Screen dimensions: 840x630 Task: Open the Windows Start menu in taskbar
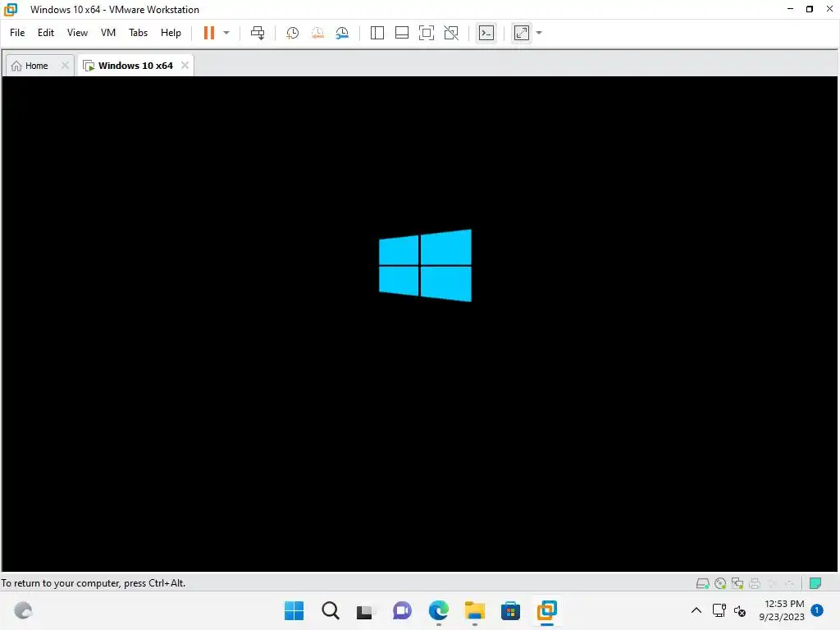click(294, 610)
